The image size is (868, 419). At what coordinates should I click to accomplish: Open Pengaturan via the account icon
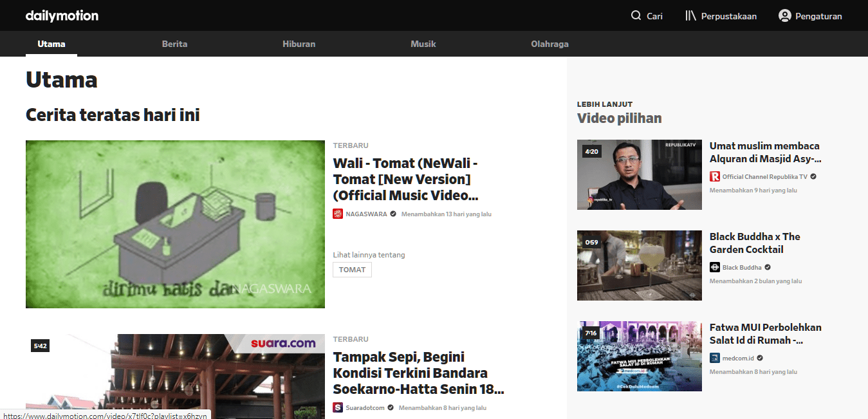coord(784,15)
